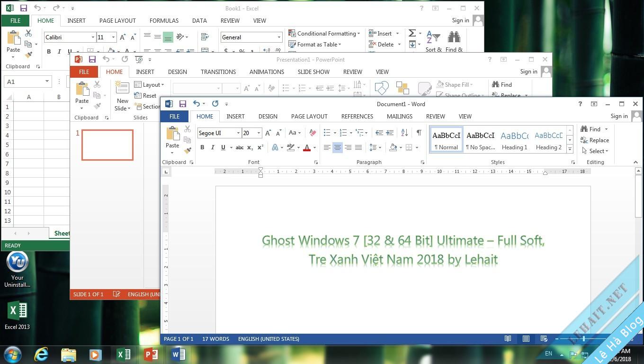Toggle Underline in Word Font group
This screenshot has width=644, height=364.
tap(223, 147)
